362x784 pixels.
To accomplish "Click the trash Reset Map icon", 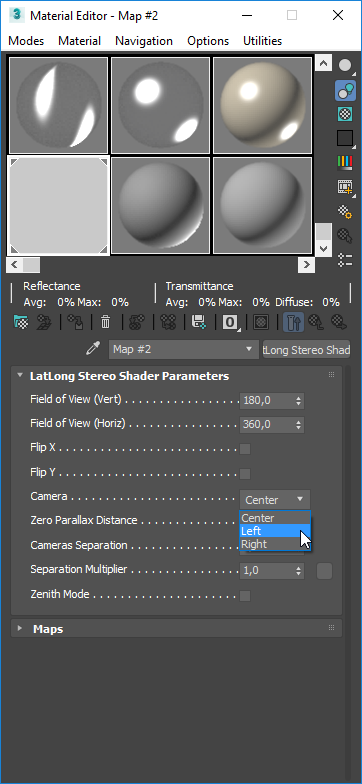I will 106,322.
